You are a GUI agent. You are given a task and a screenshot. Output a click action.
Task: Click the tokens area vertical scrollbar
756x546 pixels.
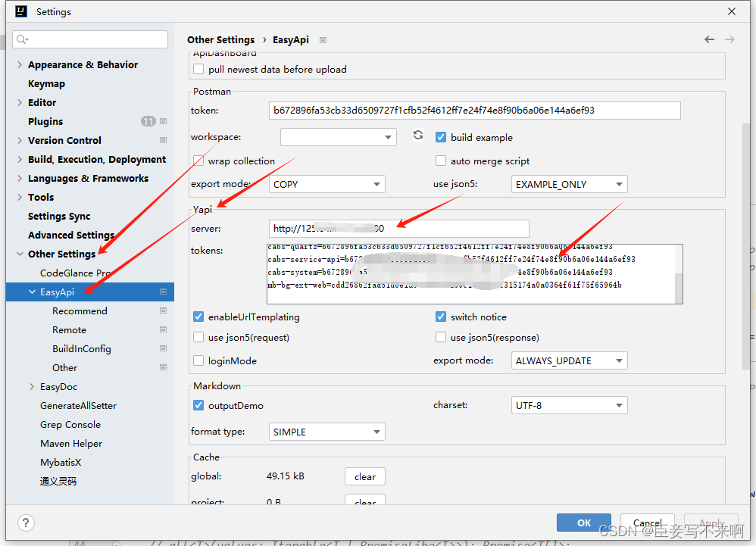pyautogui.click(x=679, y=288)
